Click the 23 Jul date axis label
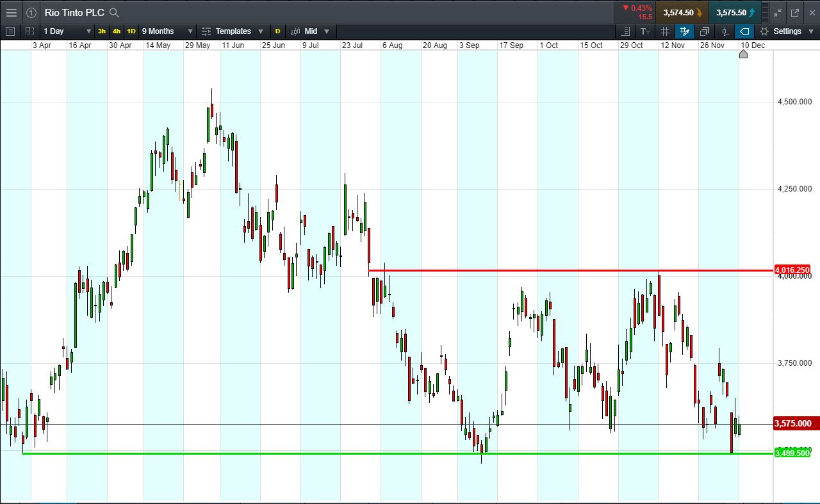This screenshot has height=504, width=820. [352, 45]
